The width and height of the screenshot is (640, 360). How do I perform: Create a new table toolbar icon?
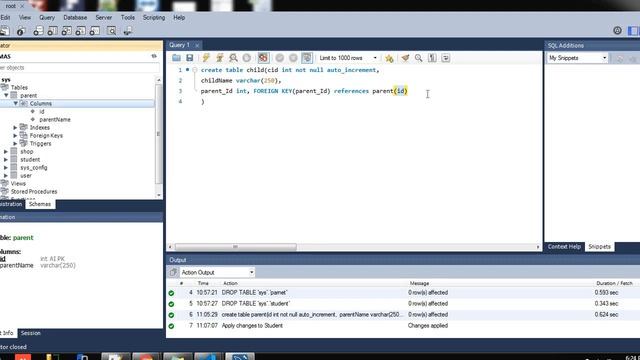[52, 31]
